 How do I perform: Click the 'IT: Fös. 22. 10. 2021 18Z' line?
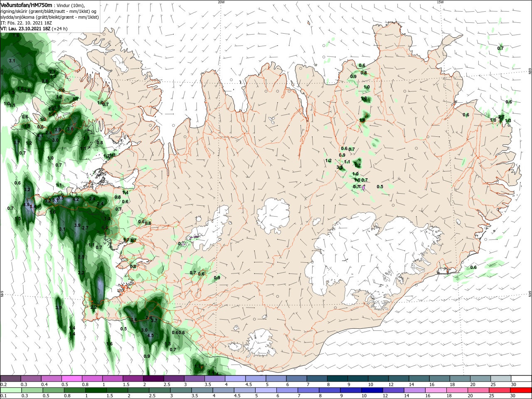point(26,23)
